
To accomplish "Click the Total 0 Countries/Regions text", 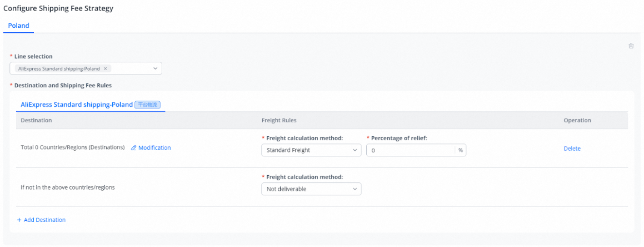I will point(72,148).
